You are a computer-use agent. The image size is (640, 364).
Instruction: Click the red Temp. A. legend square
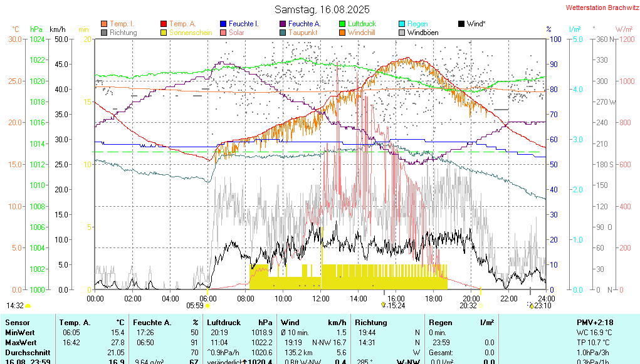[164, 24]
